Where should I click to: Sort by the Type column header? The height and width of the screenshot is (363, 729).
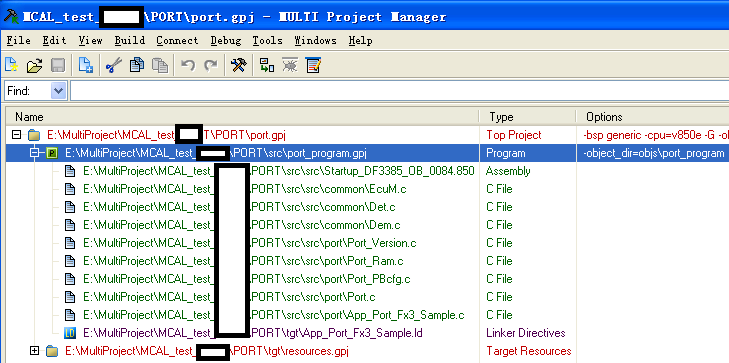(x=528, y=117)
